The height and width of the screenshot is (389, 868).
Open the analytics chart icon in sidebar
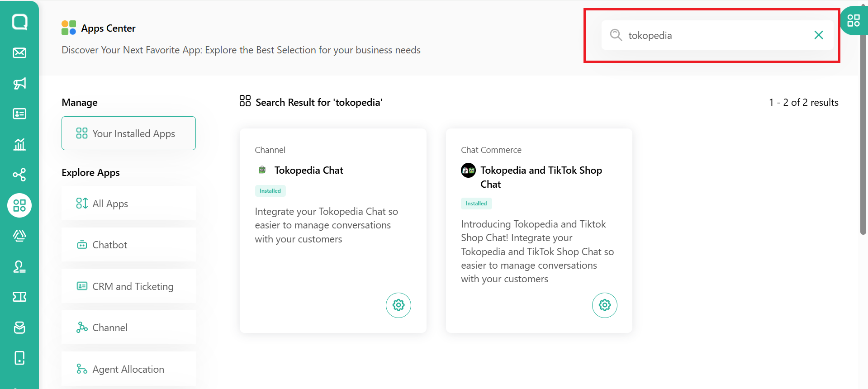point(19,144)
